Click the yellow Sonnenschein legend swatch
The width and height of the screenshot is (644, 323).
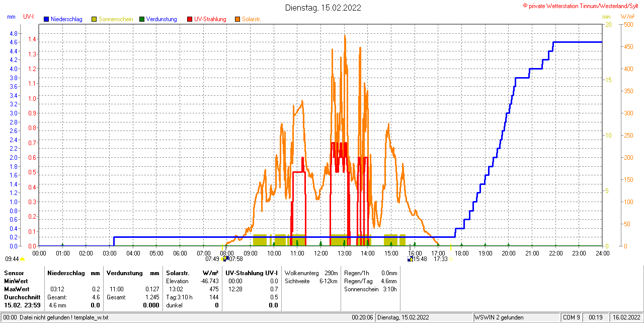pos(94,19)
